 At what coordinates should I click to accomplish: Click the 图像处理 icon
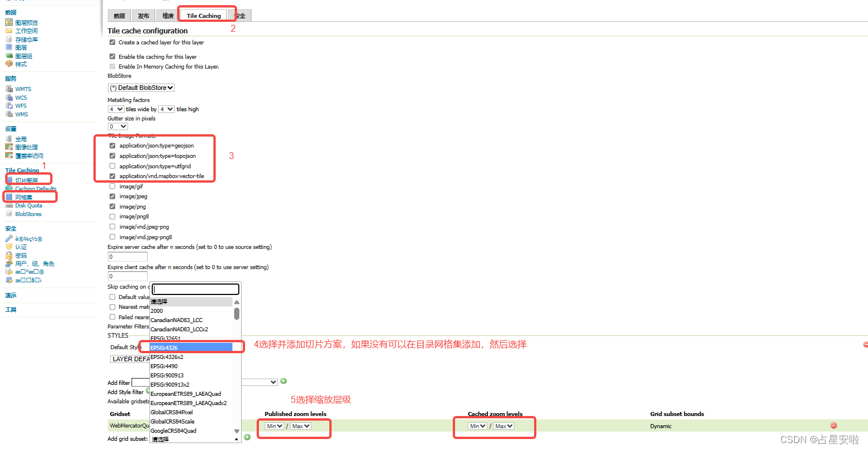click(9, 148)
